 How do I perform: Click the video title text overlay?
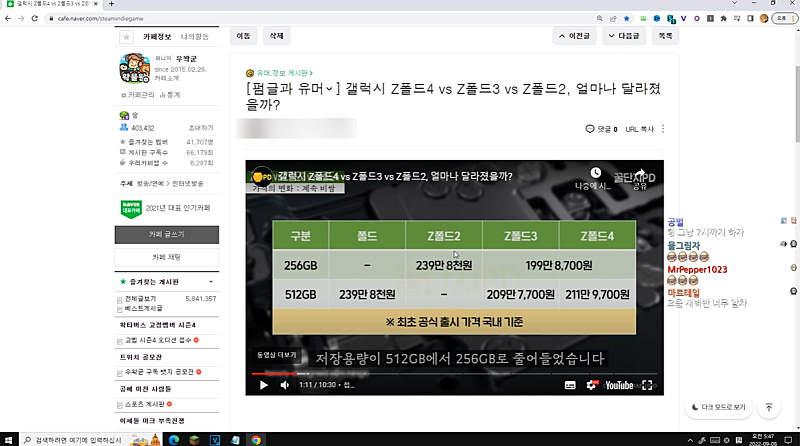[395, 176]
